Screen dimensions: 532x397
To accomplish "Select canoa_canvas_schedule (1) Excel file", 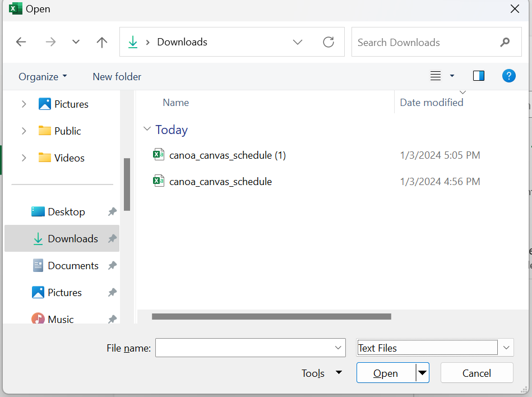I will [x=227, y=155].
